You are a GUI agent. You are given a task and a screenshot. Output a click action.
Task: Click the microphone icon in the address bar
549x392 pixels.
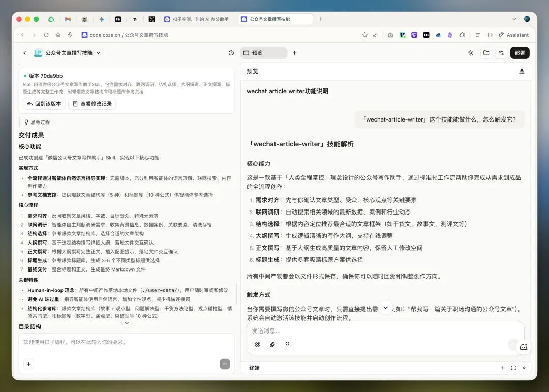pyautogui.click(x=70, y=35)
